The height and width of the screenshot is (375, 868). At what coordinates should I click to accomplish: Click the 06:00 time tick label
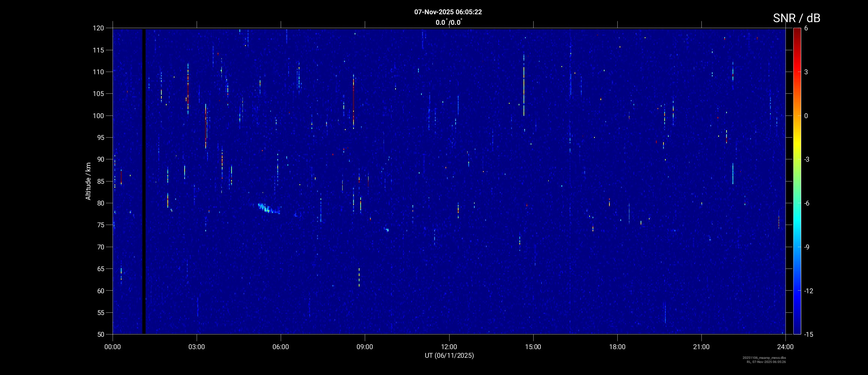tap(281, 347)
